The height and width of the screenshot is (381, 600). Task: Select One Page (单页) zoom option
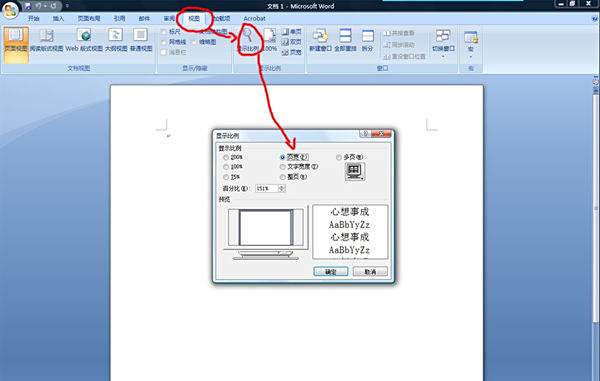pyautogui.click(x=292, y=32)
